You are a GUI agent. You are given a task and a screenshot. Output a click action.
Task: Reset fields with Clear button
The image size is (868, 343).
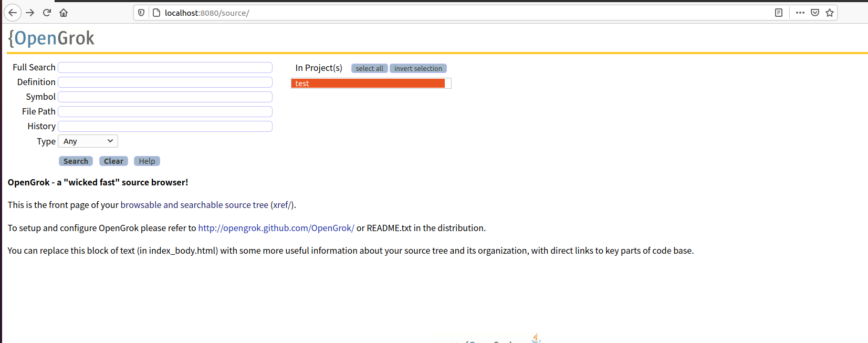pos(113,161)
